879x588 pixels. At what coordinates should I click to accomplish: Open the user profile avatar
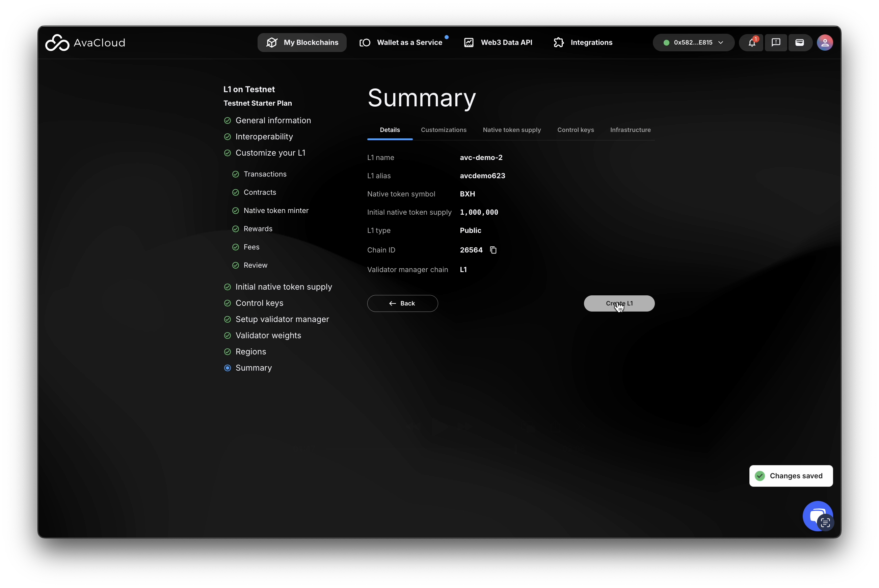[825, 43]
